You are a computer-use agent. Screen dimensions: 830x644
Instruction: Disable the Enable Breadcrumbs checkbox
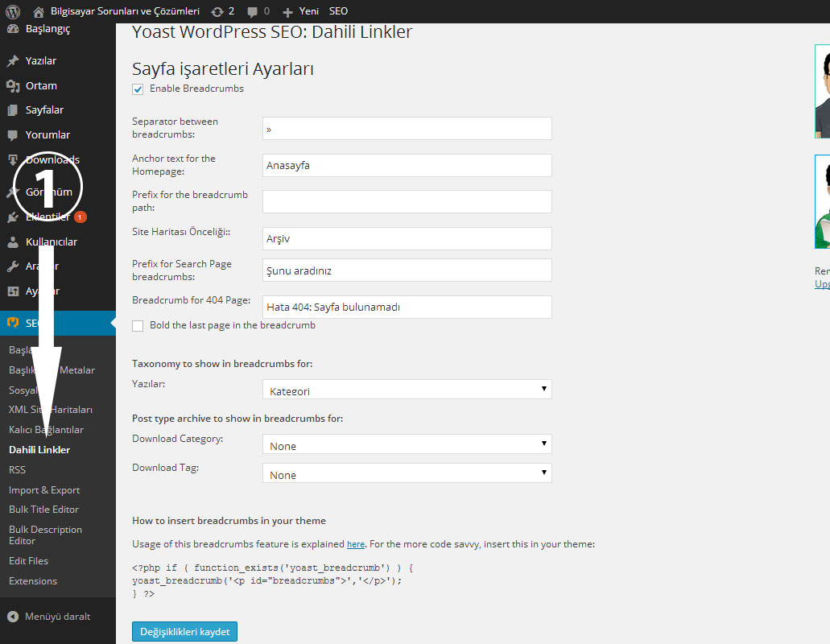point(138,89)
